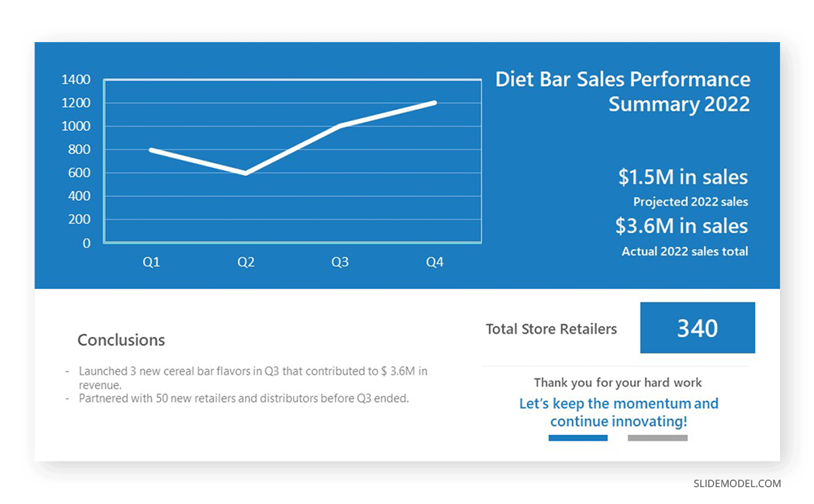Click the 1400 y-axis value
Screen dimensions: 814x504
coord(76,79)
